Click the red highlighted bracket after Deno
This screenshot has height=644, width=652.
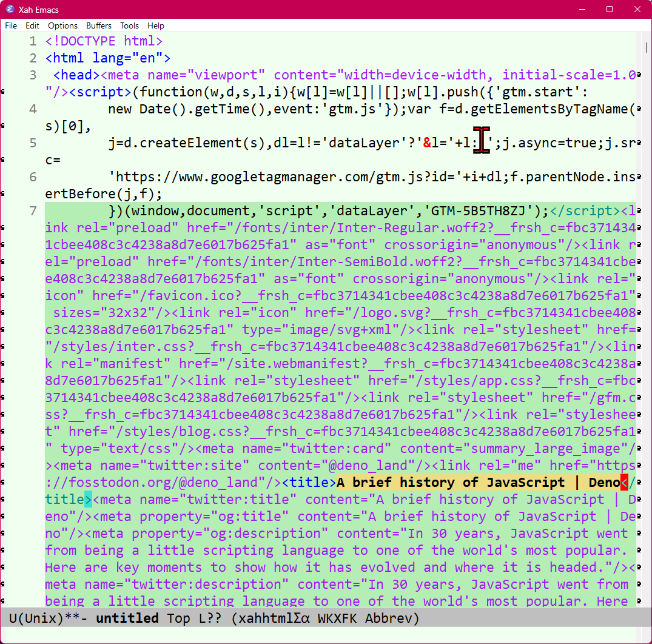624,482
